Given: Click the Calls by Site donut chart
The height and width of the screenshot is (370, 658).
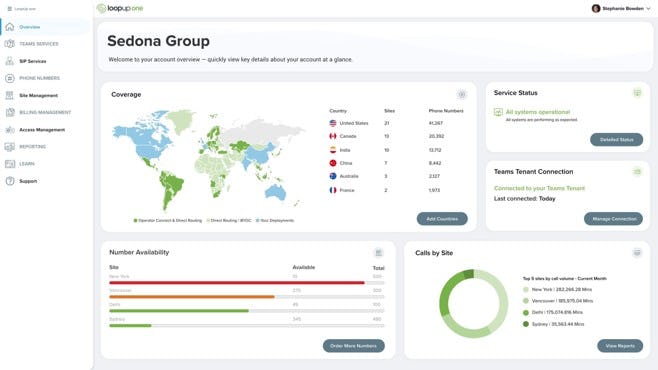Looking at the screenshot, I should [473, 303].
